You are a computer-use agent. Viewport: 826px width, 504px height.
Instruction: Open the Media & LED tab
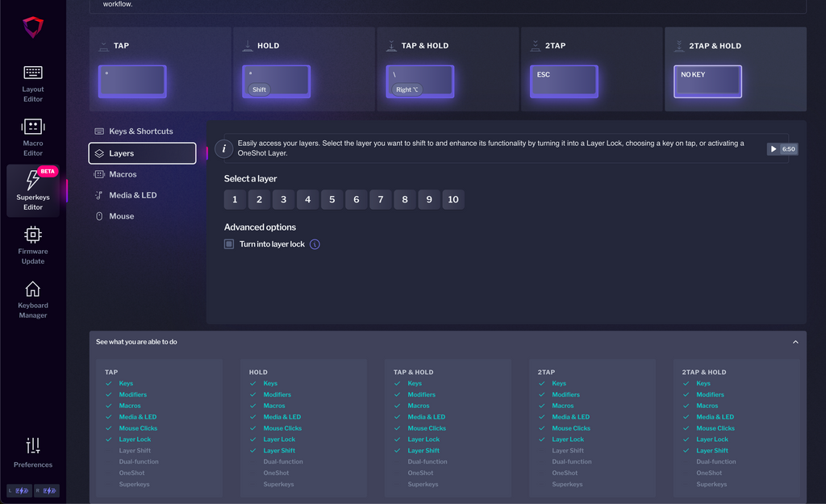tap(132, 195)
